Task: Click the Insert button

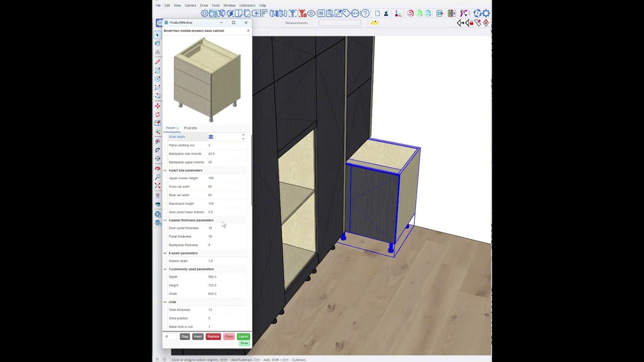Action: [198, 336]
